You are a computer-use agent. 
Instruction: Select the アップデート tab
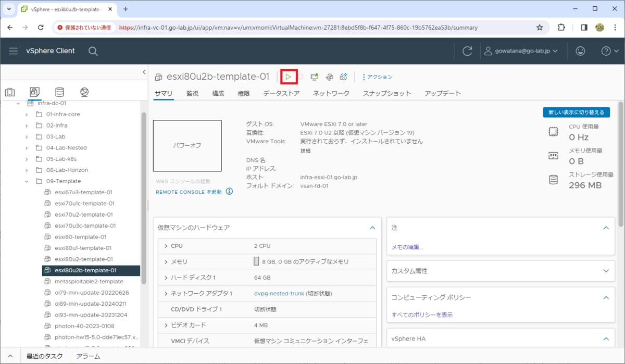(x=443, y=94)
